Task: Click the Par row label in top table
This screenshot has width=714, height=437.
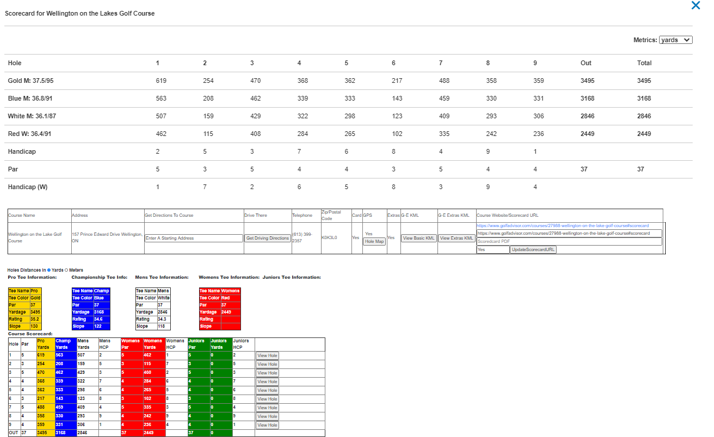Action: [13, 169]
